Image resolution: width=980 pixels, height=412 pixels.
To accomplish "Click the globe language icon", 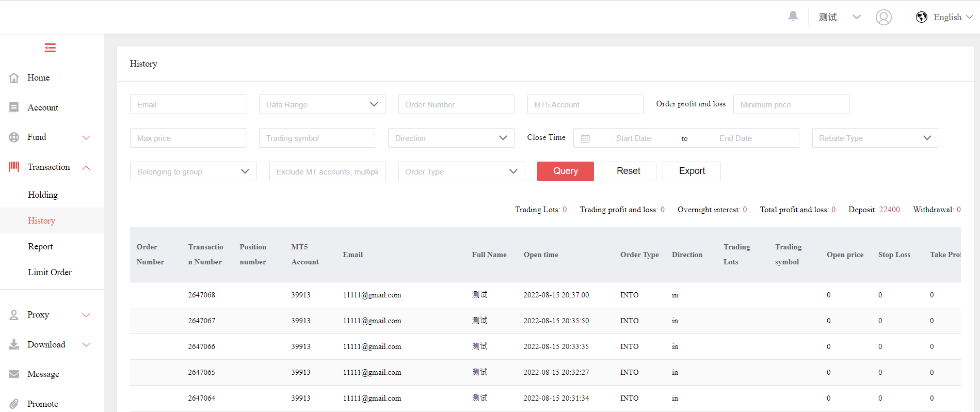I will pos(921,17).
